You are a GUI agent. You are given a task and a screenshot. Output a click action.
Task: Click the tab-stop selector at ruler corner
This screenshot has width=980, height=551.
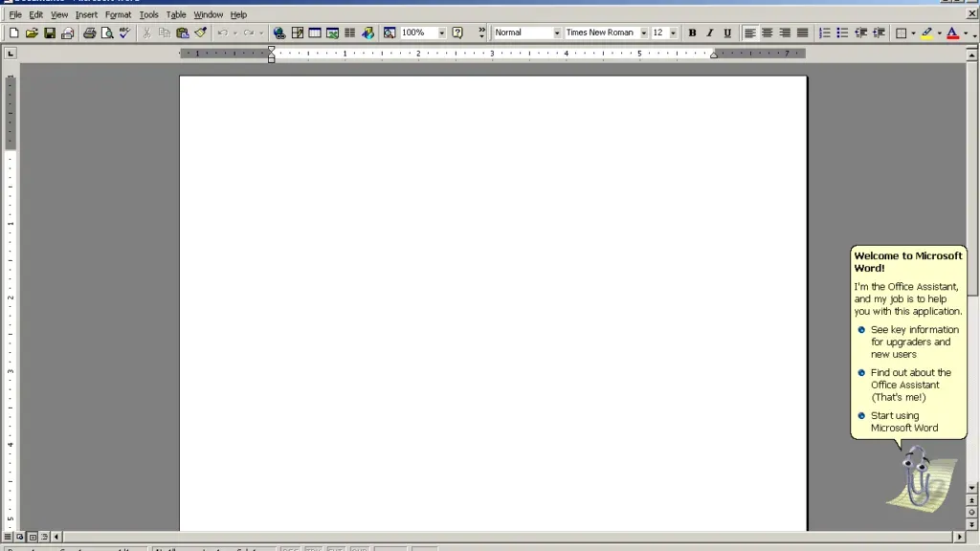10,54
